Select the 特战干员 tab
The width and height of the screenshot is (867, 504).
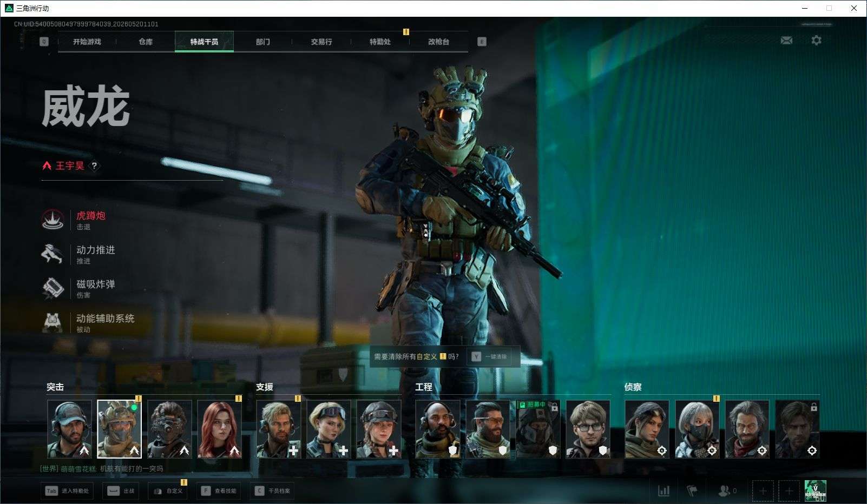(204, 42)
